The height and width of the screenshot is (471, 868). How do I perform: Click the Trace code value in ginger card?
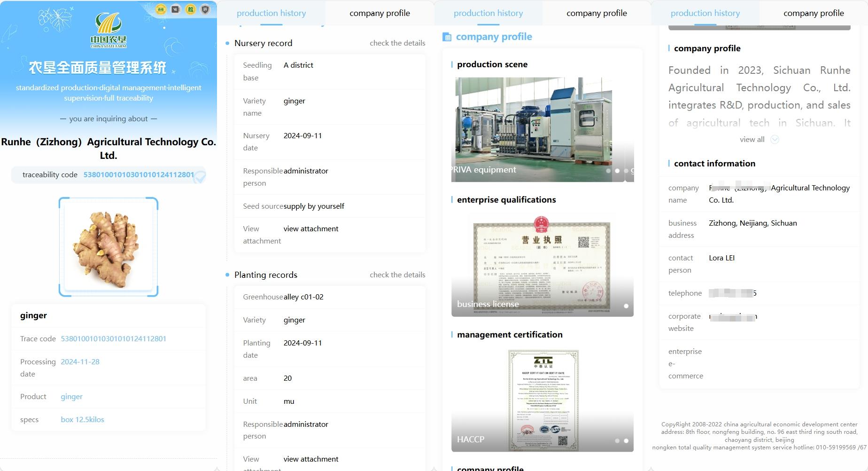tap(114, 338)
